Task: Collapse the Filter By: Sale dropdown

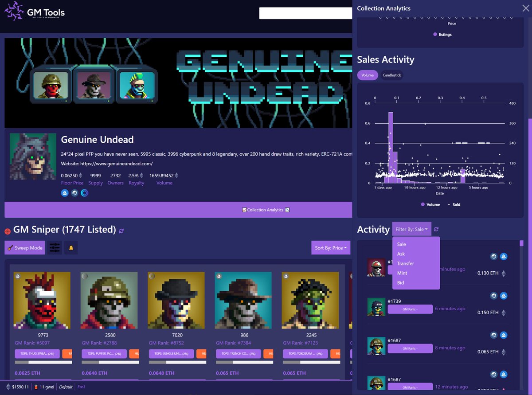Action: coord(411,229)
